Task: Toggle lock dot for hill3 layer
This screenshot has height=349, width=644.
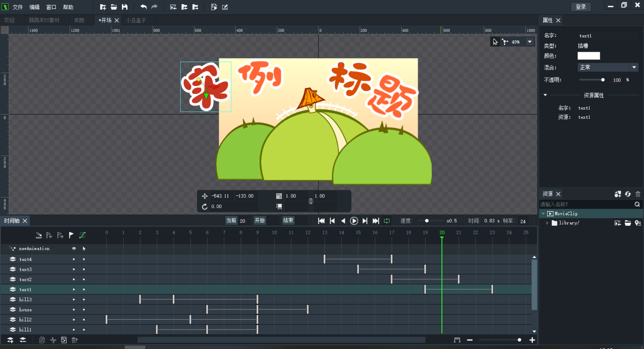Action: pos(84,300)
